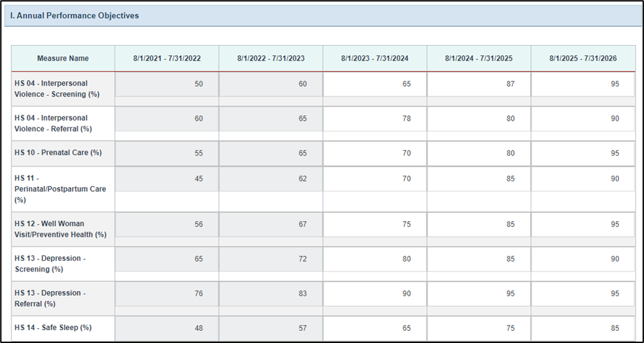Screen dimensions: 644x343
Task: Click Violence Screening 2024-2025 field showing 87
Action: click(x=479, y=84)
